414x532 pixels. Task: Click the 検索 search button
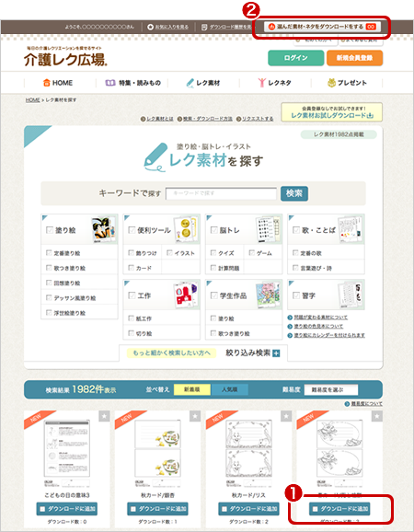(x=294, y=193)
